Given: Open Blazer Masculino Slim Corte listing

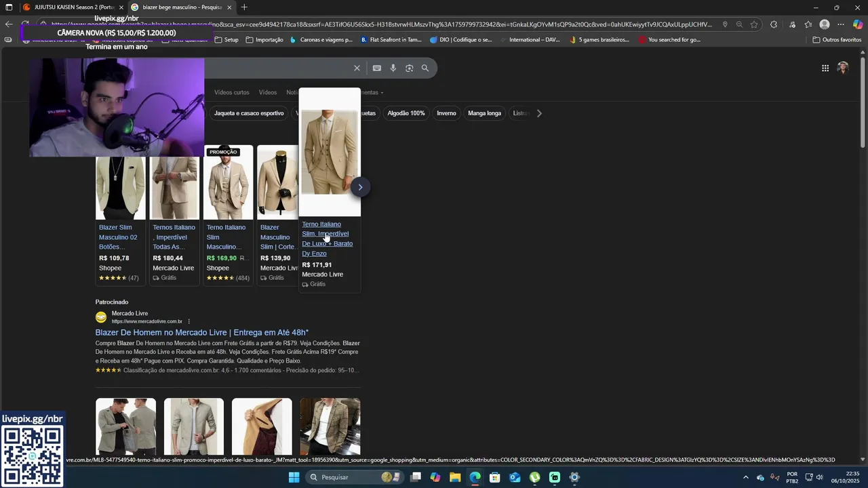Looking at the screenshot, I should [277, 237].
